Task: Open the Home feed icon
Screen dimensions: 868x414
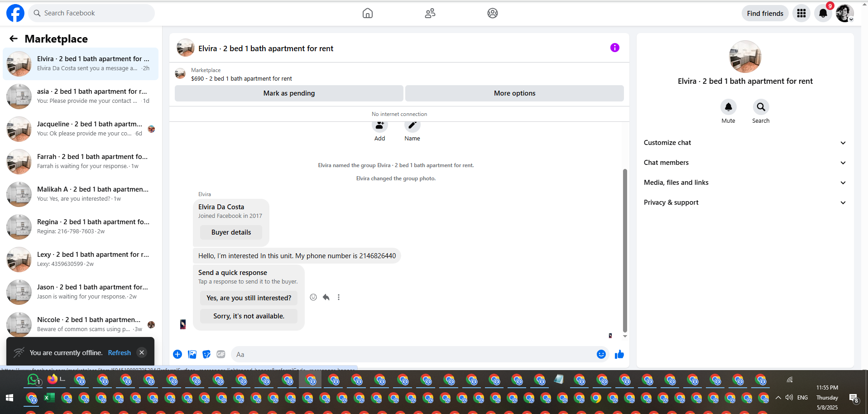Action: point(368,13)
